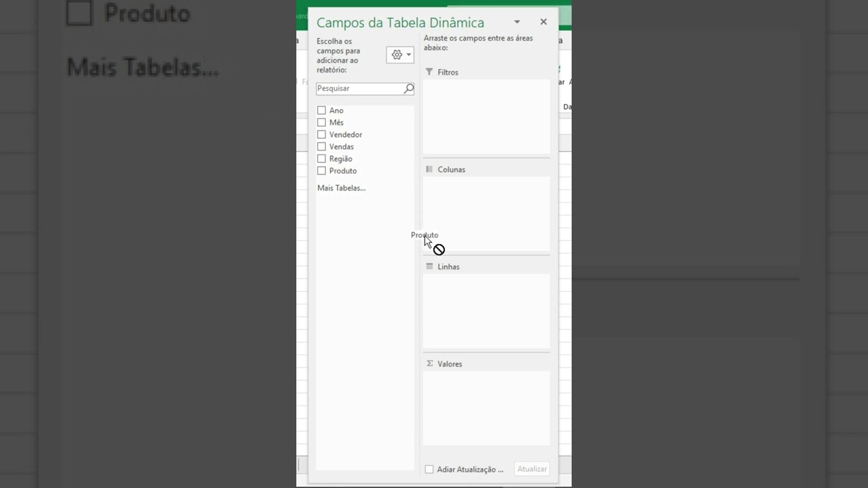
Task: Click the Filtros drop area box
Action: pos(486,117)
